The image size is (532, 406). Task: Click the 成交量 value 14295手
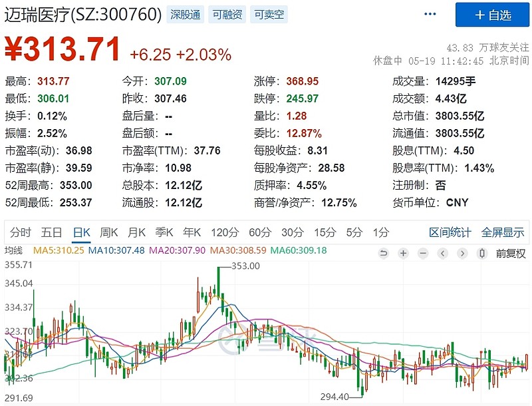coord(456,81)
